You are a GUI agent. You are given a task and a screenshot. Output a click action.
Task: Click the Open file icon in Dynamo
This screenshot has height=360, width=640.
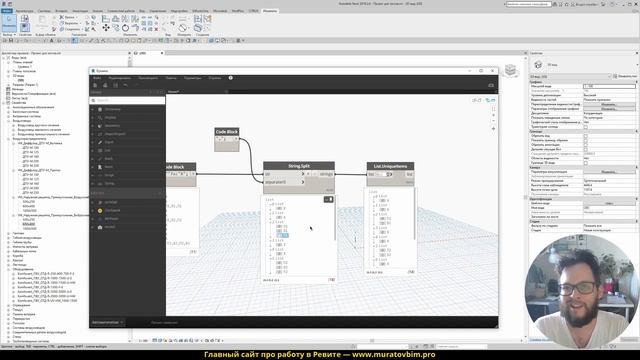click(105, 85)
